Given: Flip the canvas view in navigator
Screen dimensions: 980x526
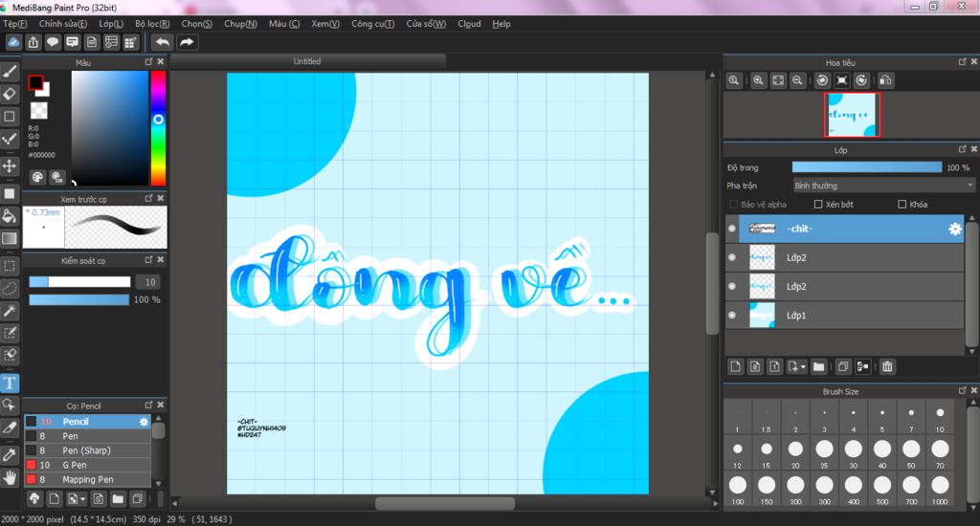Looking at the screenshot, I should tap(885, 80).
